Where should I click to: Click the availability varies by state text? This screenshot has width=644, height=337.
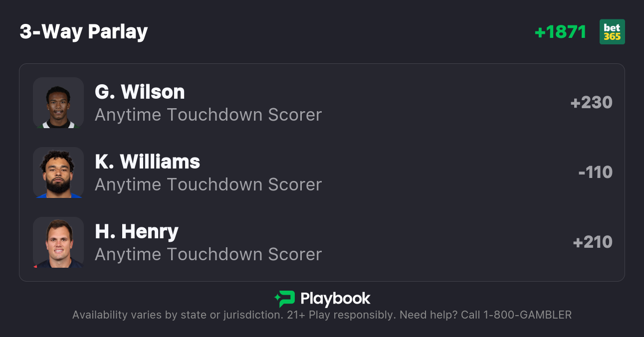(x=177, y=315)
